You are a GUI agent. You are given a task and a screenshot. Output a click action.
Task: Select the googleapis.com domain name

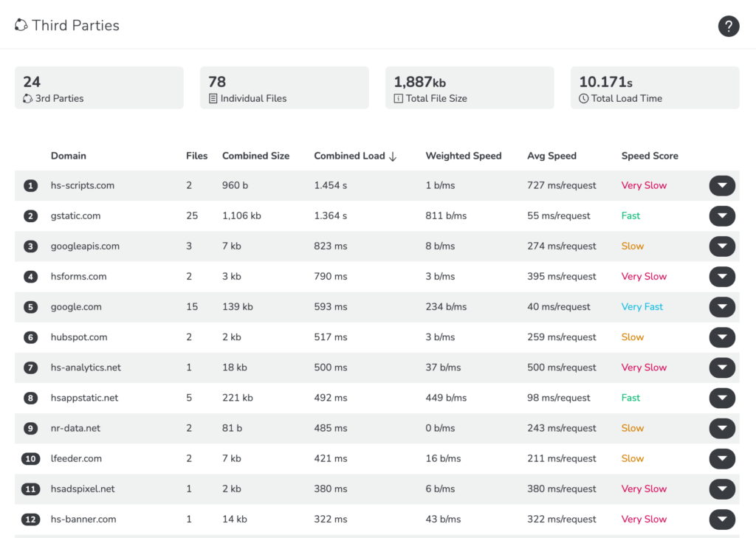click(85, 246)
